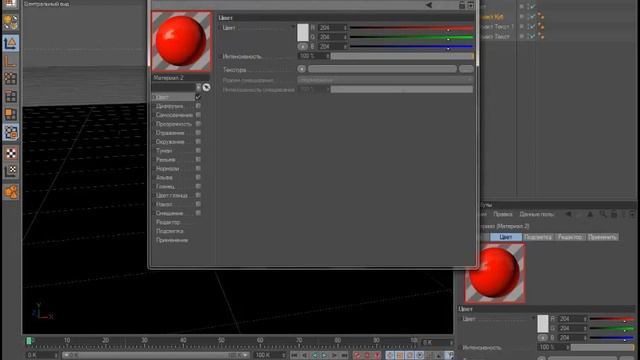
Task: Click the stepper arrows beside material name field
Action: 198,87
